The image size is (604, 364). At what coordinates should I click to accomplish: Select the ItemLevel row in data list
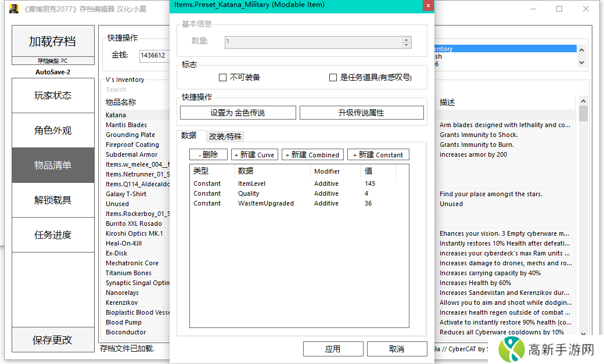251,183
